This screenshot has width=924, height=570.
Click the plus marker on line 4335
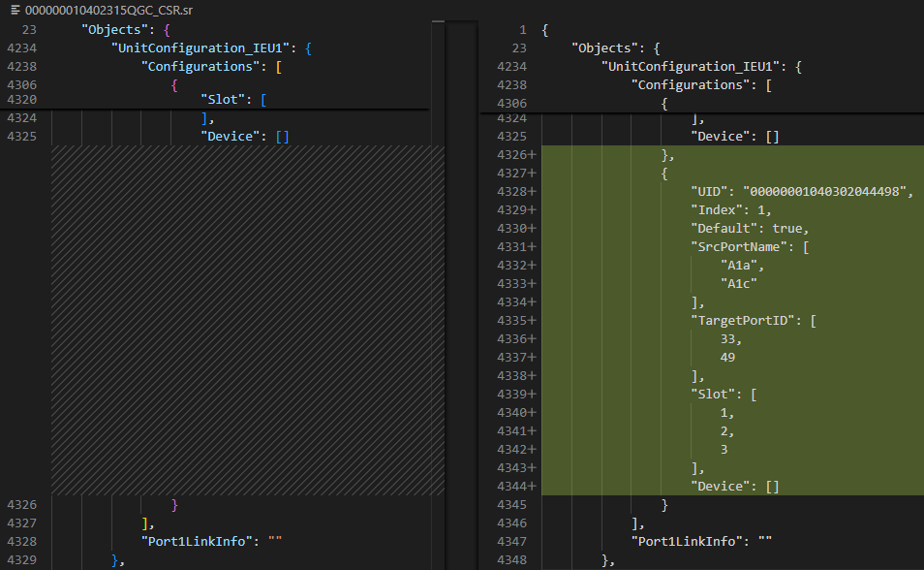531,321
